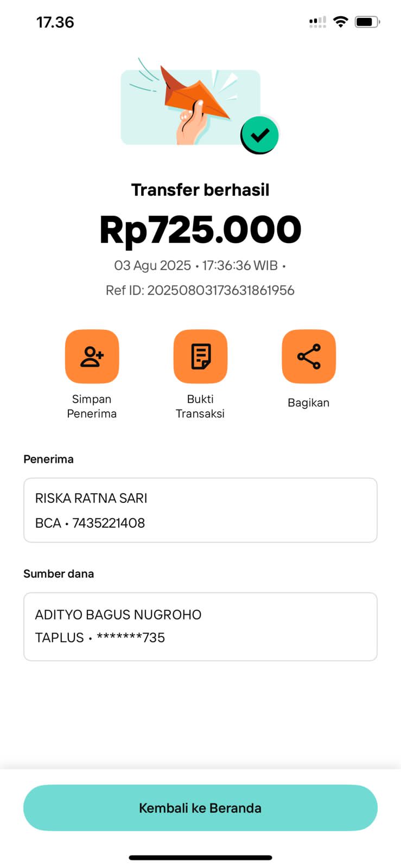Select the Sumber dana card for Adityo
Screen dimensions: 401x868
(200, 627)
